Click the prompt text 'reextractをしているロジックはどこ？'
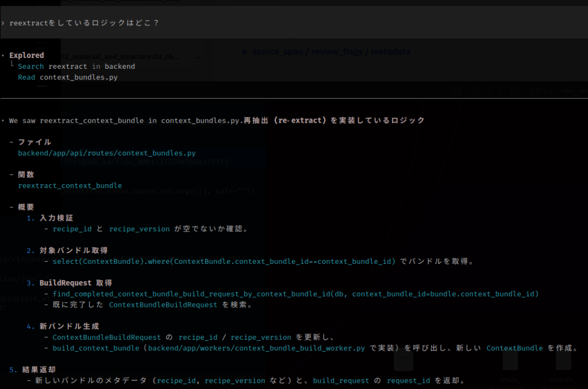588x389 pixels. point(84,23)
